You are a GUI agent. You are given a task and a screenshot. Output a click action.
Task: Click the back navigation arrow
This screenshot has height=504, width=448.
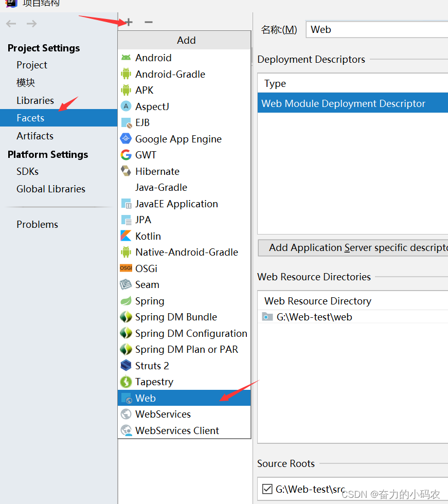point(11,24)
